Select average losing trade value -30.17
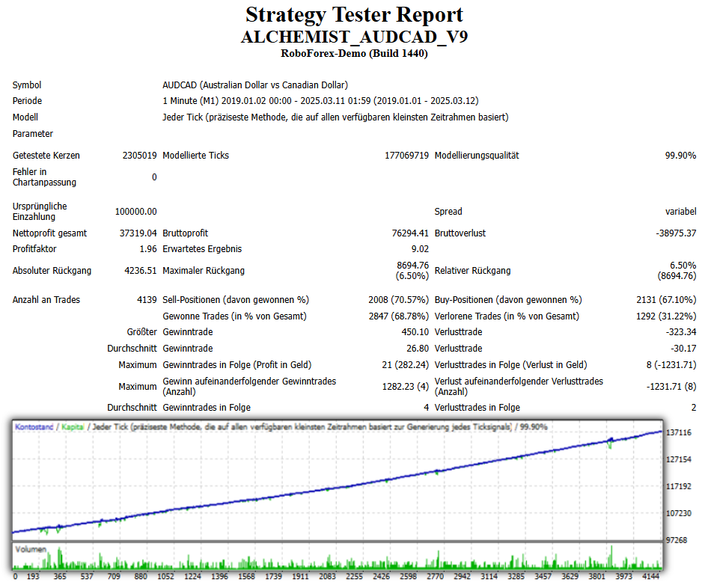The image size is (702, 588). click(x=683, y=349)
